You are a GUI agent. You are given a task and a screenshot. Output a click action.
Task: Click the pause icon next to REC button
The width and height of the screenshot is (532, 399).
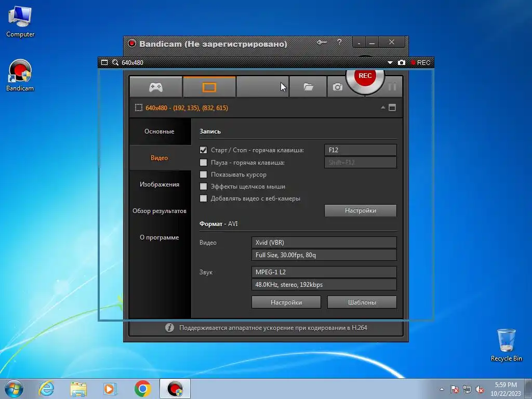[x=392, y=87]
